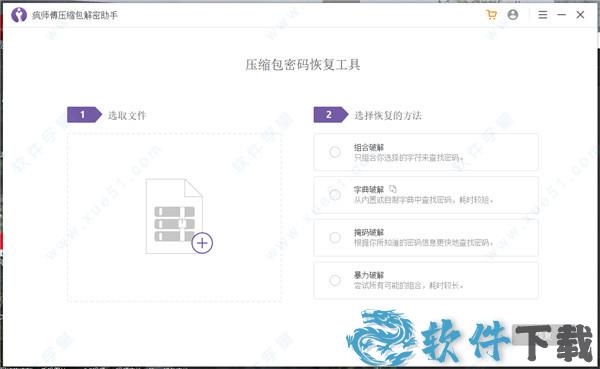Click the 选取文件 step label
This screenshot has height=369, width=600.
pyautogui.click(x=127, y=115)
